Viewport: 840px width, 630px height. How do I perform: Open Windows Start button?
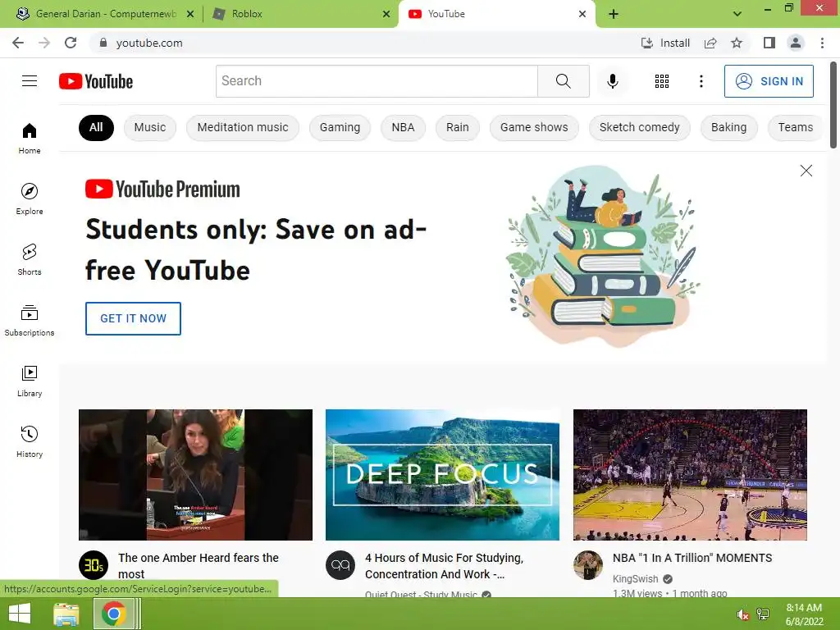[20, 614]
